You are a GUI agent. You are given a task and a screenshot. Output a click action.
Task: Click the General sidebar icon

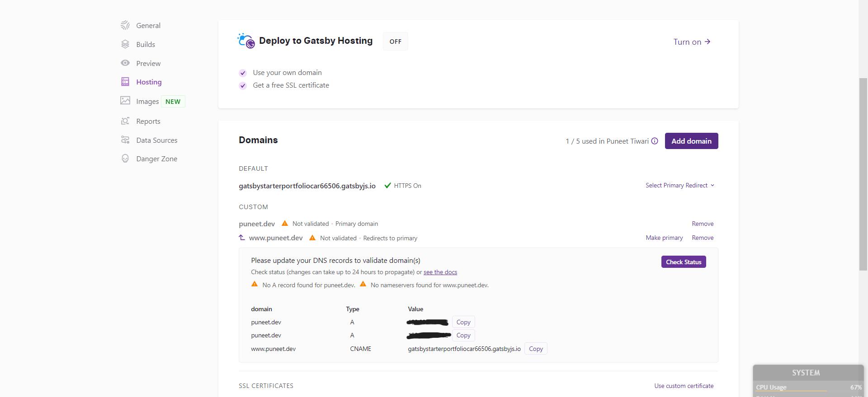pyautogui.click(x=125, y=25)
